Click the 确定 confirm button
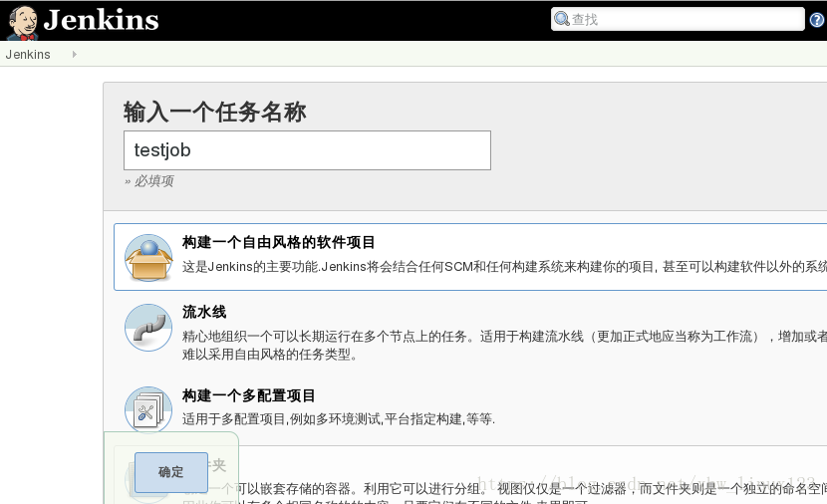 pyautogui.click(x=171, y=472)
